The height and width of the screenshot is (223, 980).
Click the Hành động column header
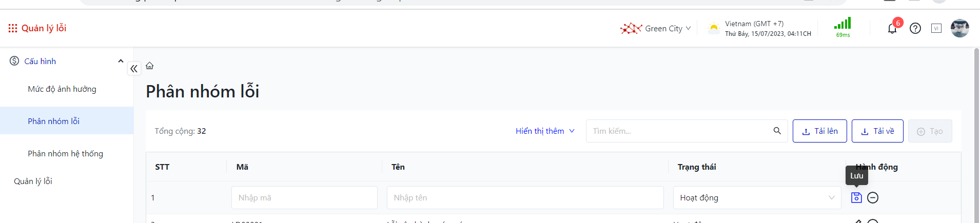[x=877, y=167]
